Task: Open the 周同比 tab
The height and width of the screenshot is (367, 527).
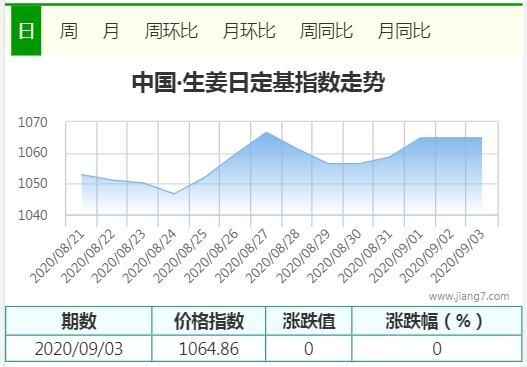Action: 326,31
